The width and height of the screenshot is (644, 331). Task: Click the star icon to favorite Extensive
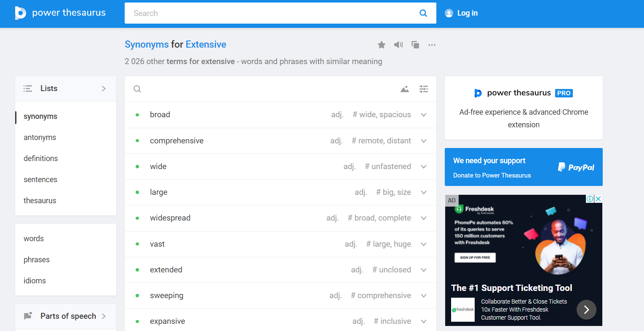382,45
